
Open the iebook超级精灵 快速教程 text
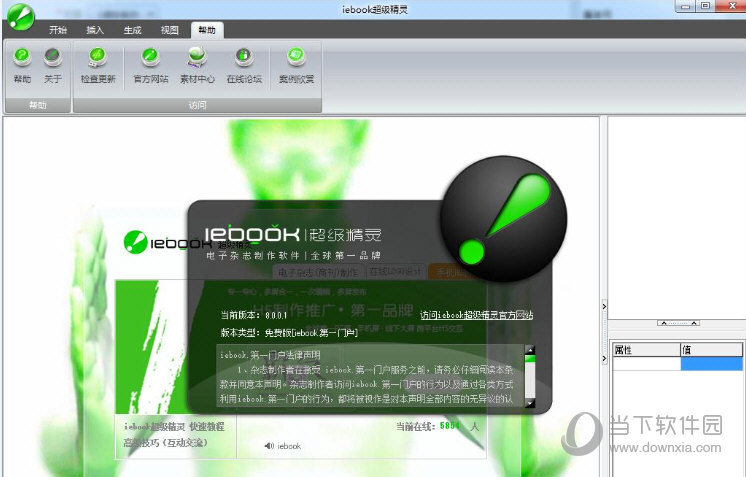coord(174,426)
